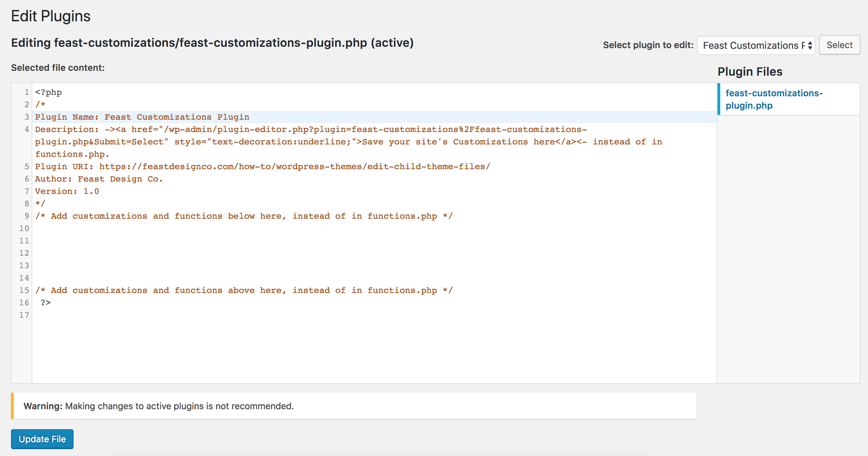Click the active plugin warning notice
This screenshot has width=868, height=456.
coord(354,406)
